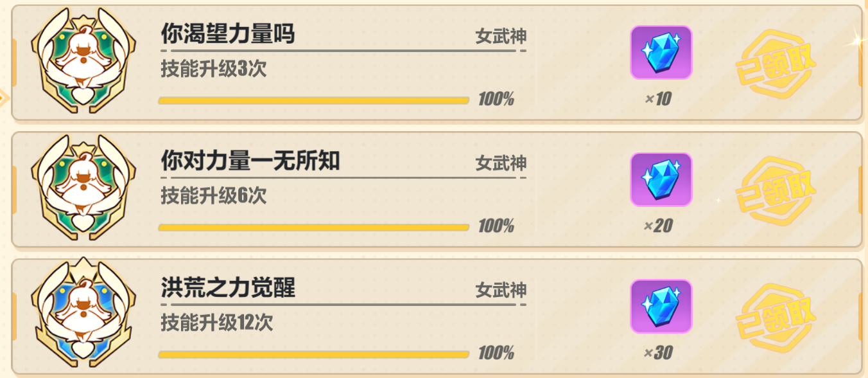Select the crystal reward icon ×20
Viewport: 868px width, 378px height.
[x=661, y=179]
